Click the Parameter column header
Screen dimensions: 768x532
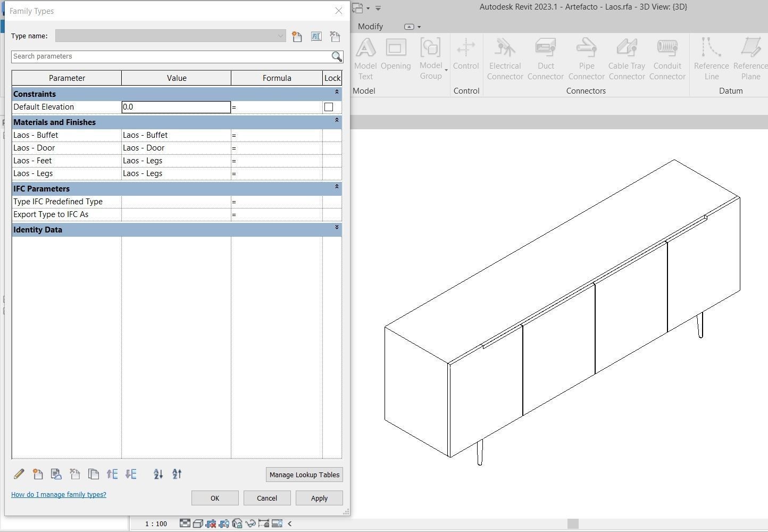coord(67,78)
